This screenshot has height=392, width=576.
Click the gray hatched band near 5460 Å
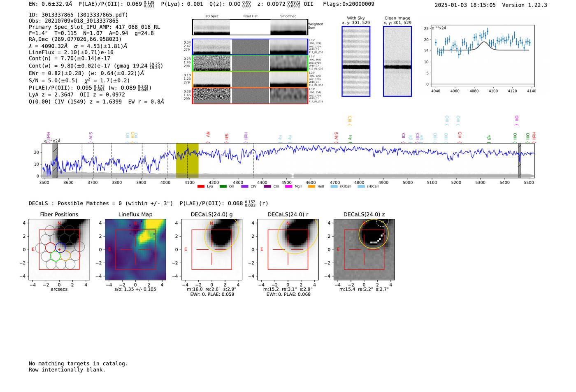pos(520,161)
